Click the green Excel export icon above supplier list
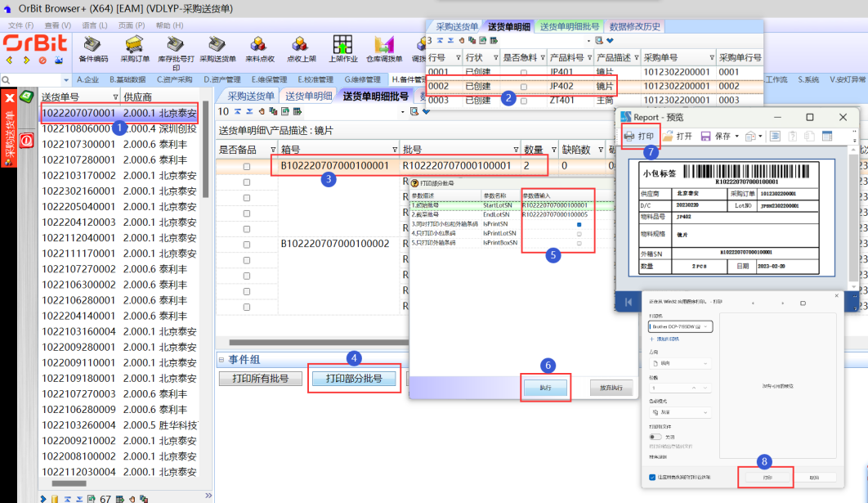Screen dimensions: 868x503 coord(26,97)
